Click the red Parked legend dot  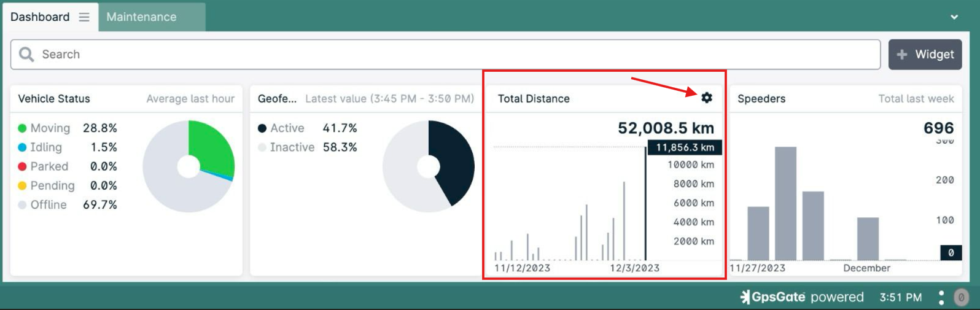coord(22,166)
